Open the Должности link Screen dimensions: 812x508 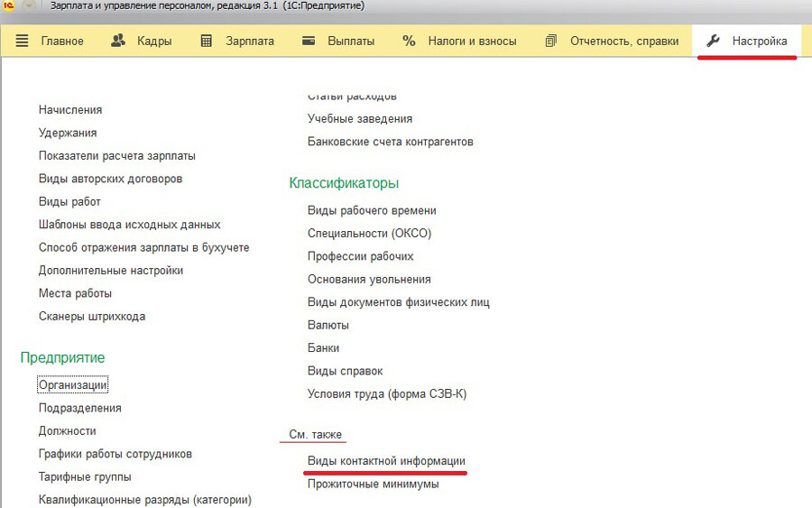click(68, 430)
